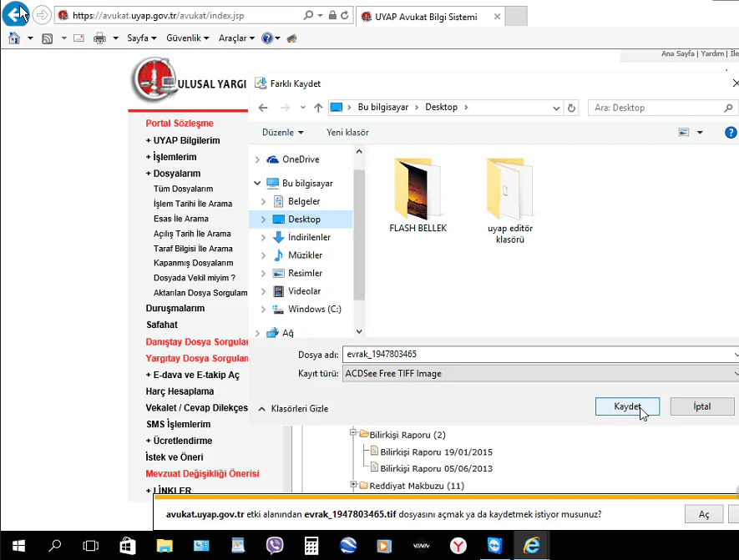Open Araçlar menu
The image size is (739, 560).
click(x=236, y=38)
